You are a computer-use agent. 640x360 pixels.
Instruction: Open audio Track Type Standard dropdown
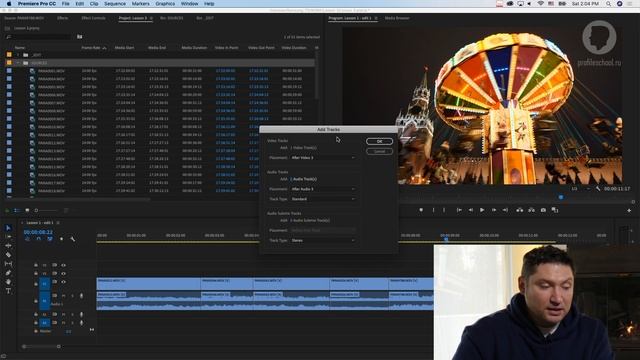pyautogui.click(x=323, y=199)
